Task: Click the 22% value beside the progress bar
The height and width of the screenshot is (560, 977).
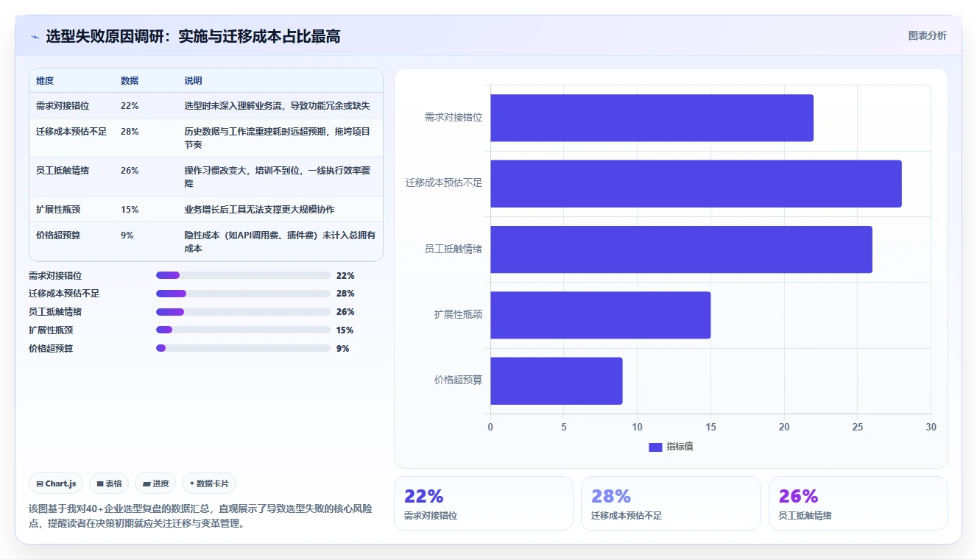Action: click(345, 276)
